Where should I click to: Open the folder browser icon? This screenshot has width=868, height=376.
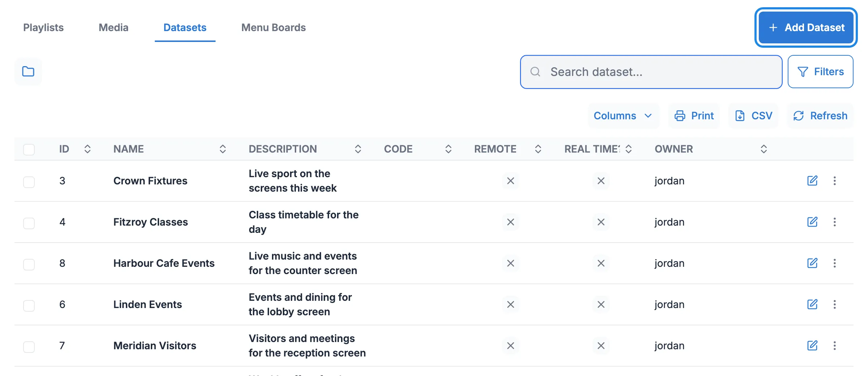[x=28, y=72]
